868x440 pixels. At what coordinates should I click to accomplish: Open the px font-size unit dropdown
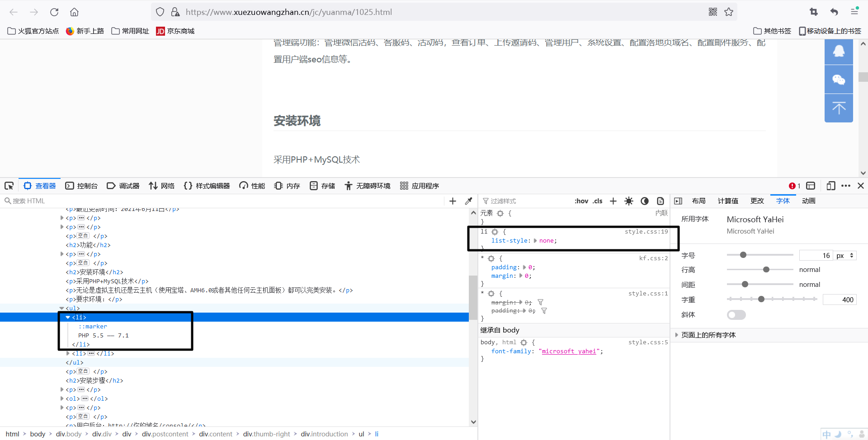[844, 256]
